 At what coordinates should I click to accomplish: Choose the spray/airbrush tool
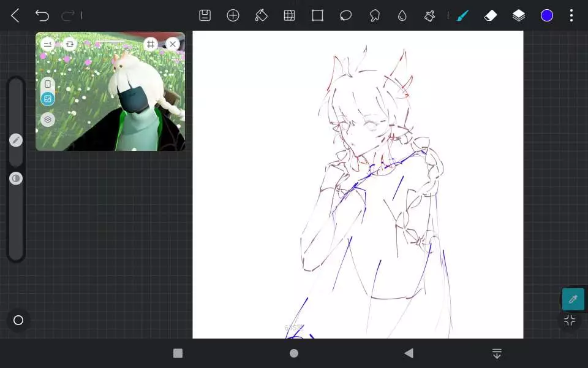pyautogui.click(x=429, y=15)
